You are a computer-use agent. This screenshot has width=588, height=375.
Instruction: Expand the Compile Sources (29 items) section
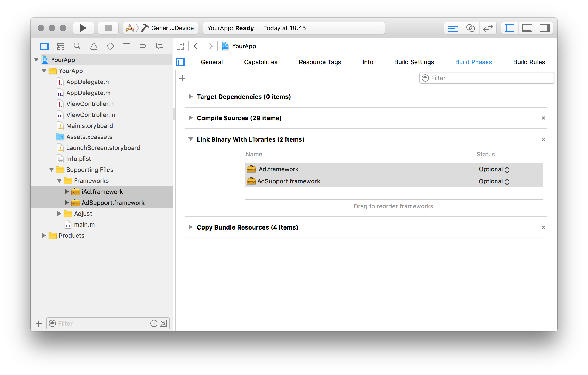click(x=190, y=118)
